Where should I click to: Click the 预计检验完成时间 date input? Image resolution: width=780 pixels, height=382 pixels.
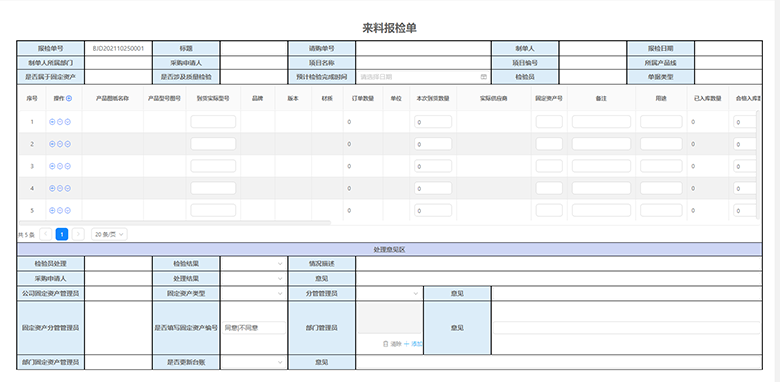point(423,77)
